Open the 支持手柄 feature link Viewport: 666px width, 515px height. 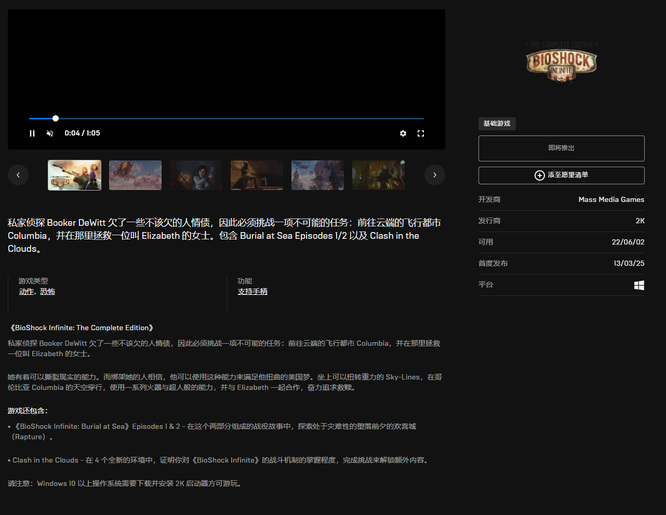pos(252,291)
